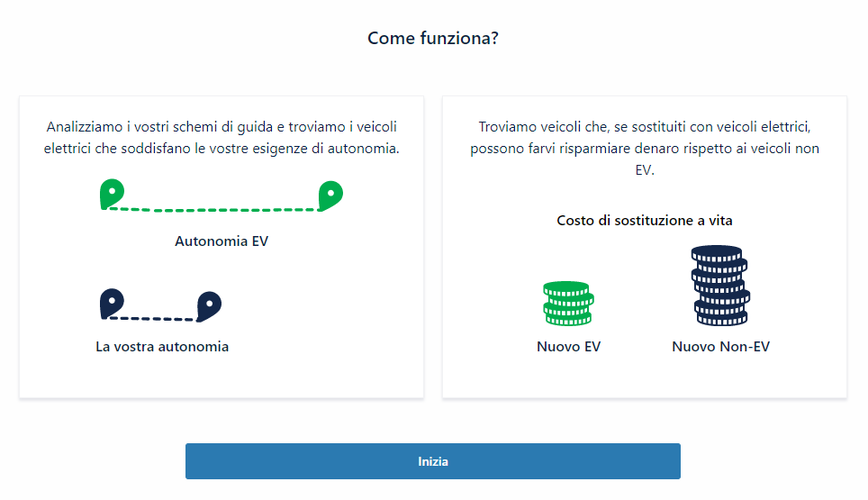Viewport: 868px width, 500px height.
Task: Click the 'Nuovo Non-EV' label
Action: [720, 347]
